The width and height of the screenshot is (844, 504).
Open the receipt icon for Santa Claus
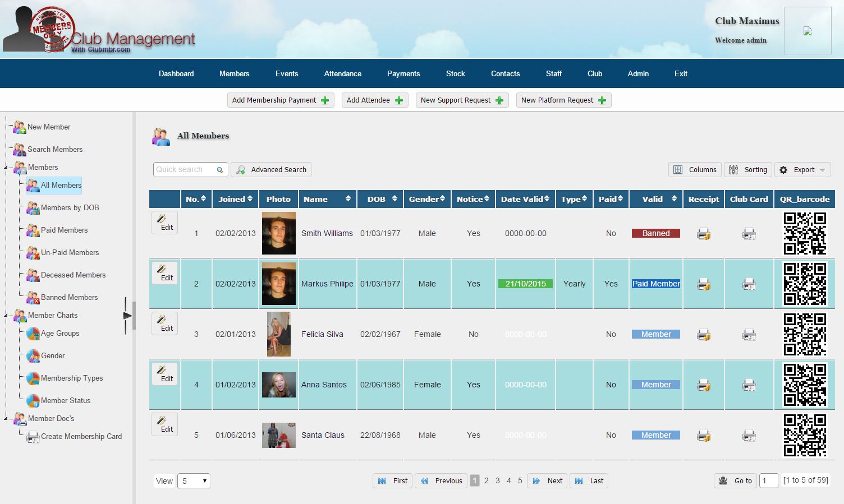[x=704, y=436]
